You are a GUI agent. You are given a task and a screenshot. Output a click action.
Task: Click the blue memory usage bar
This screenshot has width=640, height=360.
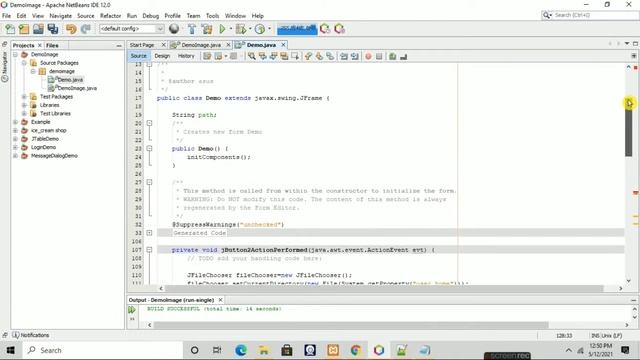click(297, 29)
